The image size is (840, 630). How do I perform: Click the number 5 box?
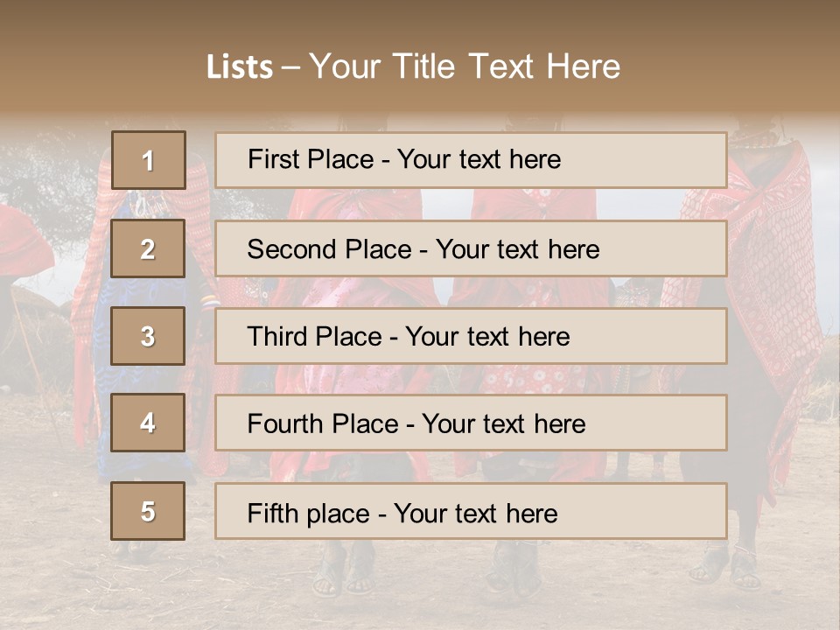click(148, 511)
